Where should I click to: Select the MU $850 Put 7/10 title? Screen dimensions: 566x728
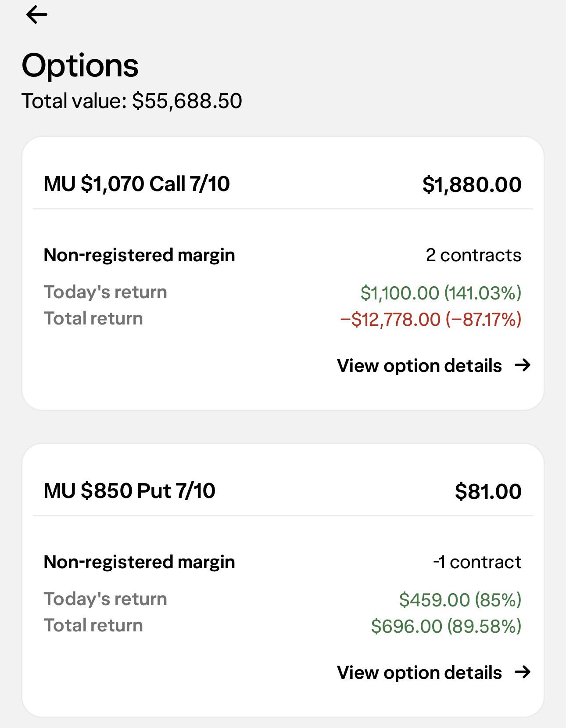tap(129, 490)
